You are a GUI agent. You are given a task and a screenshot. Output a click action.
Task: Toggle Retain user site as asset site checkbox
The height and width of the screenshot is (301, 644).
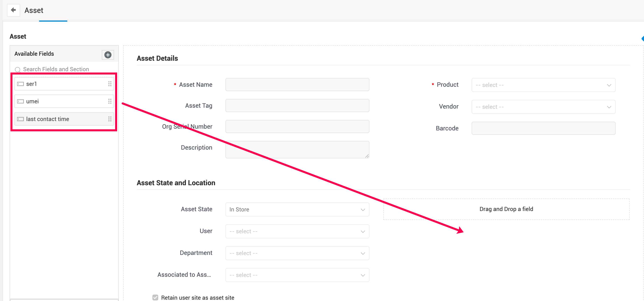pyautogui.click(x=155, y=297)
